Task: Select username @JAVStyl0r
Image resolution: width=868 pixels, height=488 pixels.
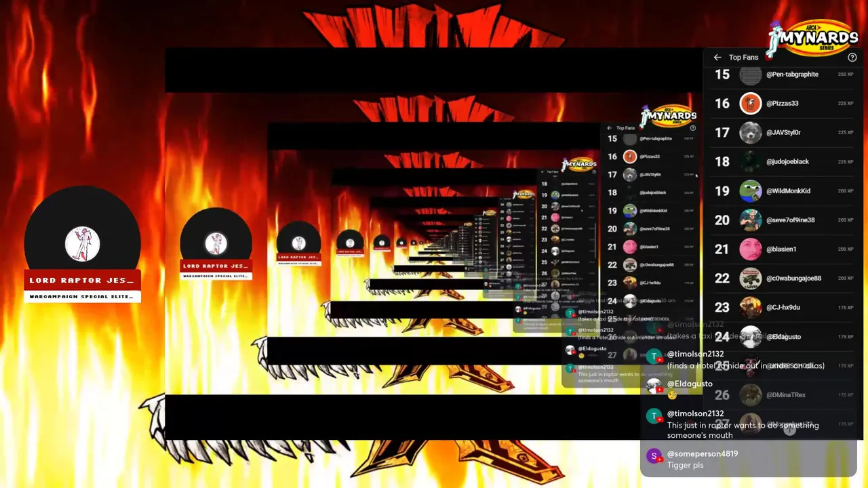Action: click(783, 133)
